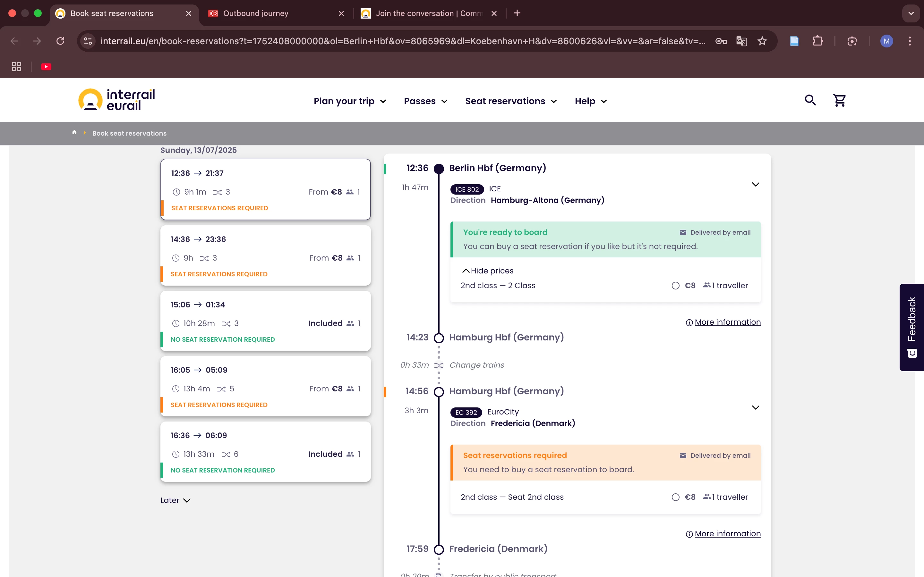
Task: Reload the page
Action: [60, 41]
